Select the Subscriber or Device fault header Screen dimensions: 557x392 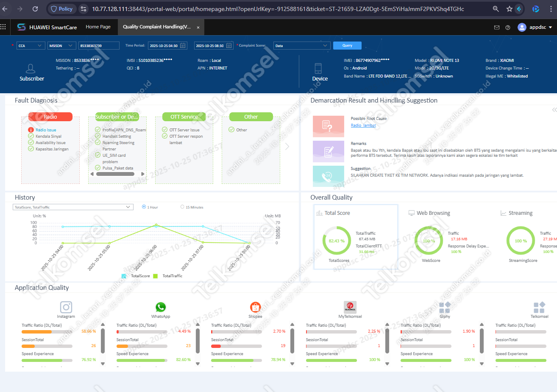point(117,117)
